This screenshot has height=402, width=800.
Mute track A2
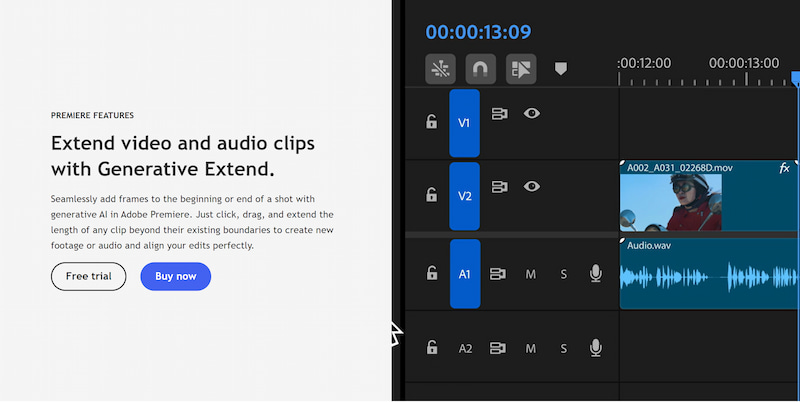tap(531, 349)
